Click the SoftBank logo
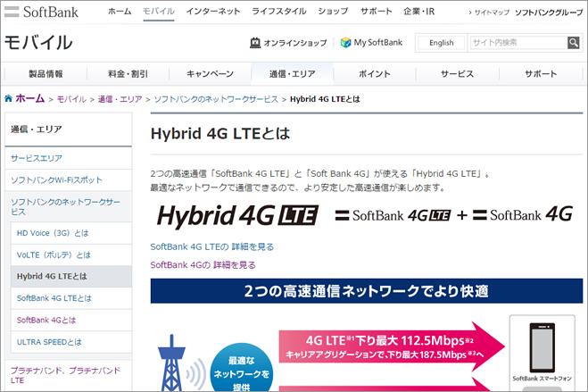This screenshot has height=392, width=588. 41,12
